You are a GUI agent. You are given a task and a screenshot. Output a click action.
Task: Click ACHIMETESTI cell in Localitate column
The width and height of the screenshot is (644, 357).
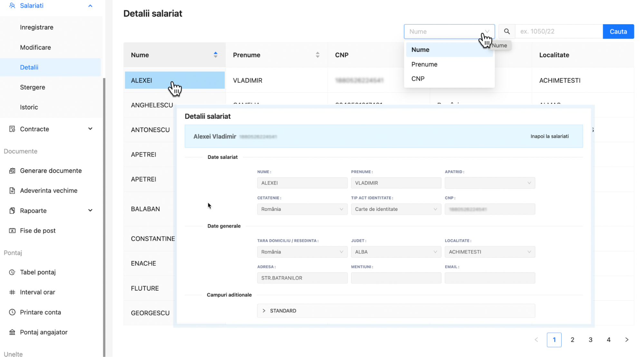(560, 81)
